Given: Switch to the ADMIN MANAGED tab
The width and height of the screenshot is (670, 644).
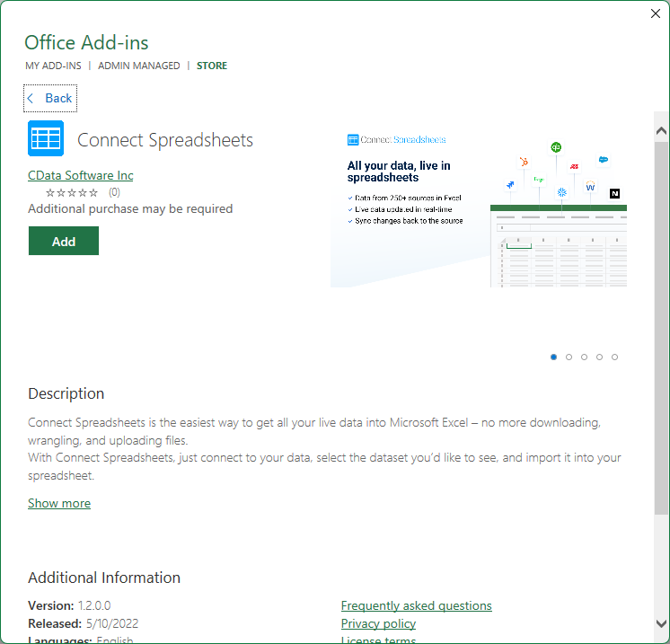Looking at the screenshot, I should [x=138, y=66].
